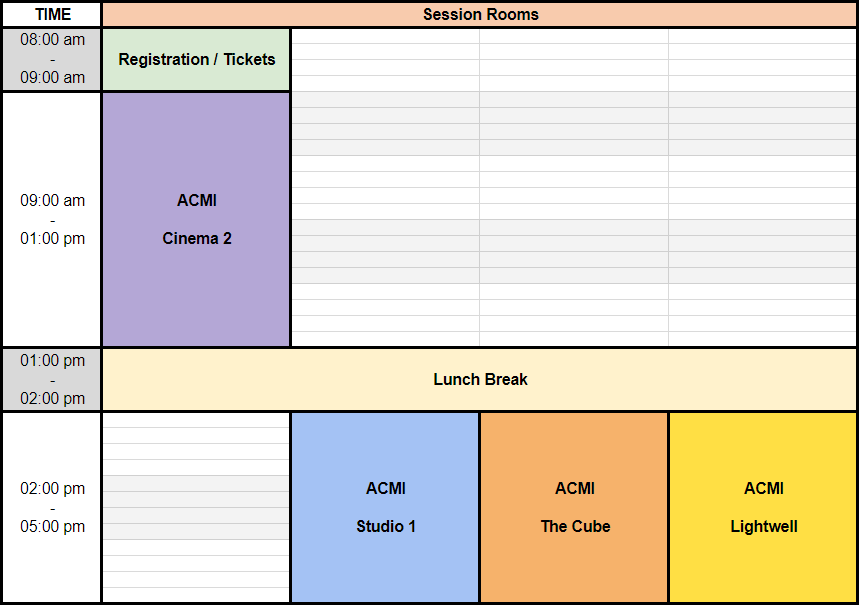Click the empty cell right of Registration / Tickets
859x605 pixels.
(385, 59)
